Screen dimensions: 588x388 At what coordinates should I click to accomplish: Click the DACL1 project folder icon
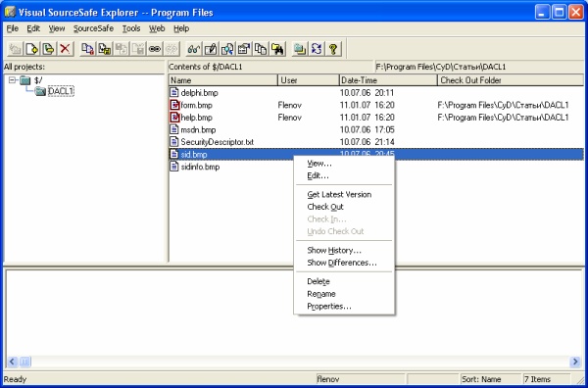tap(40, 91)
